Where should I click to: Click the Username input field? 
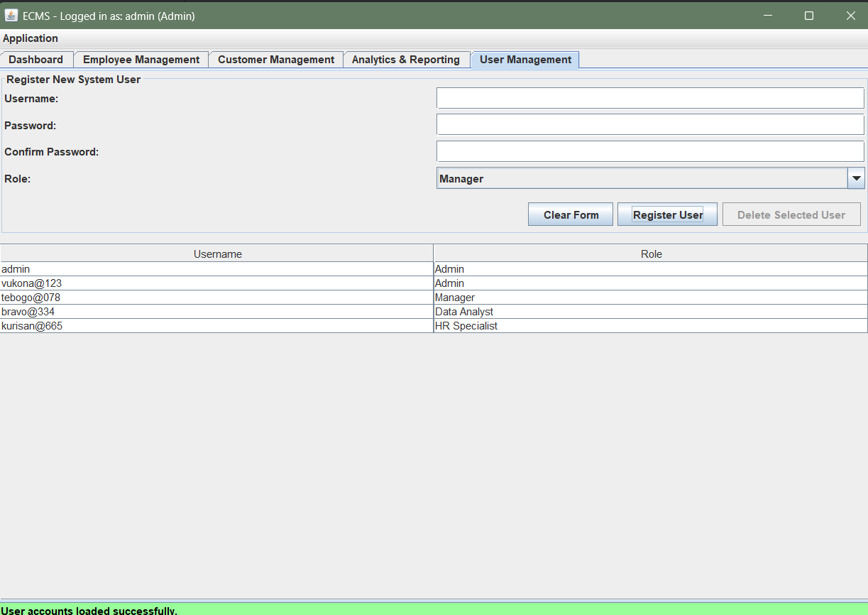(x=650, y=97)
